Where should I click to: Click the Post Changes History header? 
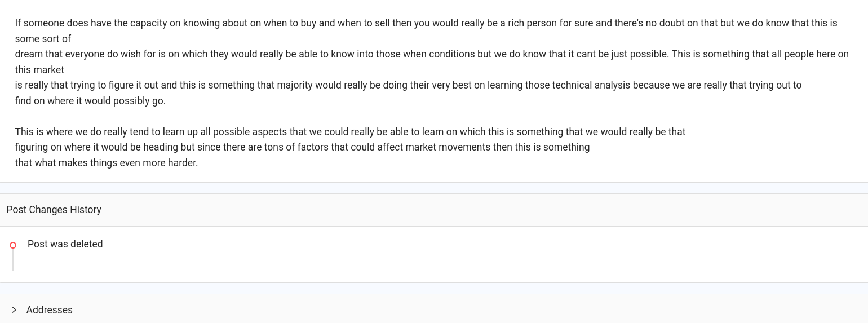pyautogui.click(x=54, y=210)
